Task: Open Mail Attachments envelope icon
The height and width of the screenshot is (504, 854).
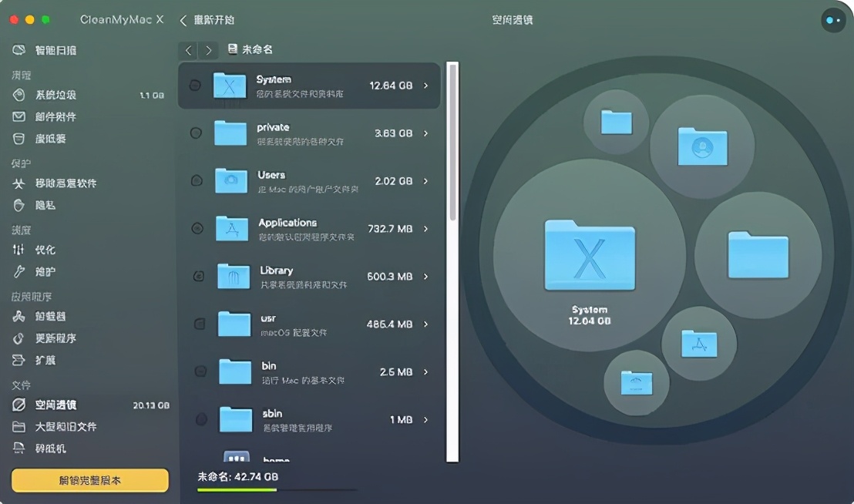Action: pyautogui.click(x=19, y=116)
